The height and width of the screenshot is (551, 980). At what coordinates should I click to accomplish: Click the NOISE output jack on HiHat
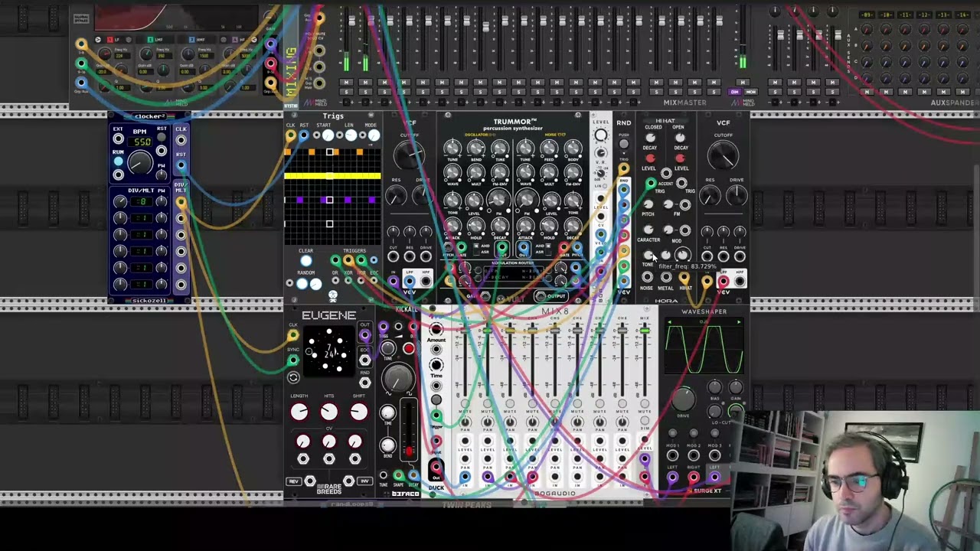pos(647,279)
